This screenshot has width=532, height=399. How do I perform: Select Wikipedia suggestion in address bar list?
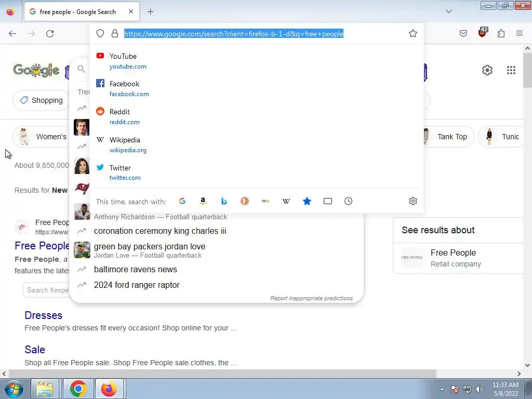[x=257, y=144]
